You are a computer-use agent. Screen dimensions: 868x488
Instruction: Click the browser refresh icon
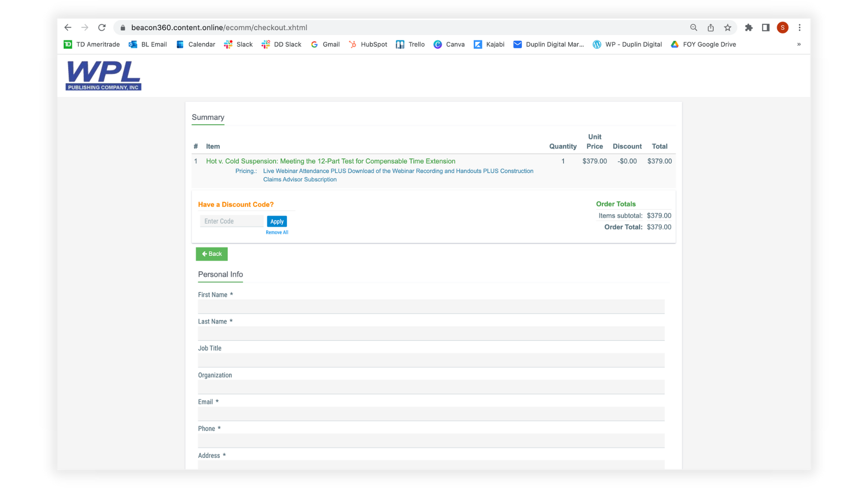(102, 28)
